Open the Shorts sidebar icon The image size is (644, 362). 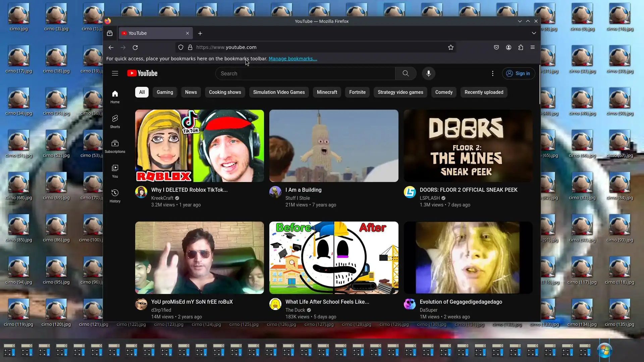(115, 121)
